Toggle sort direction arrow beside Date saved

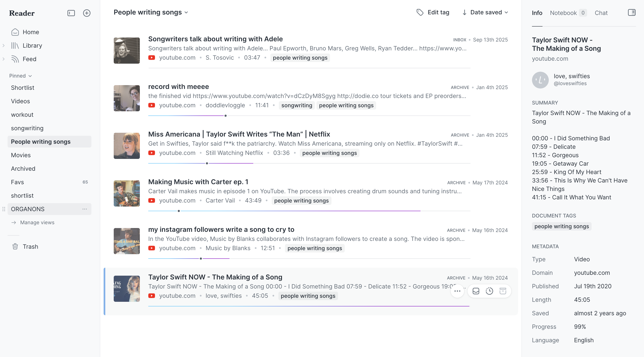[x=464, y=12]
